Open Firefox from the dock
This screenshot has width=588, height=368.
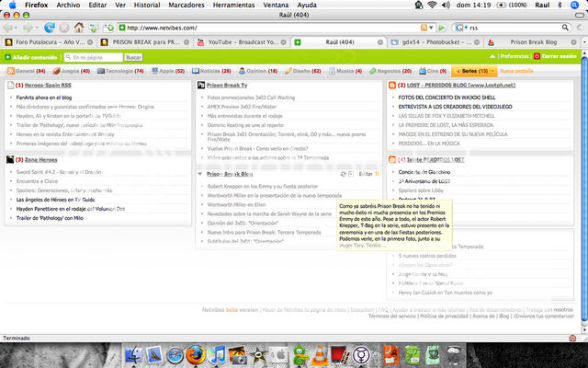click(x=193, y=354)
